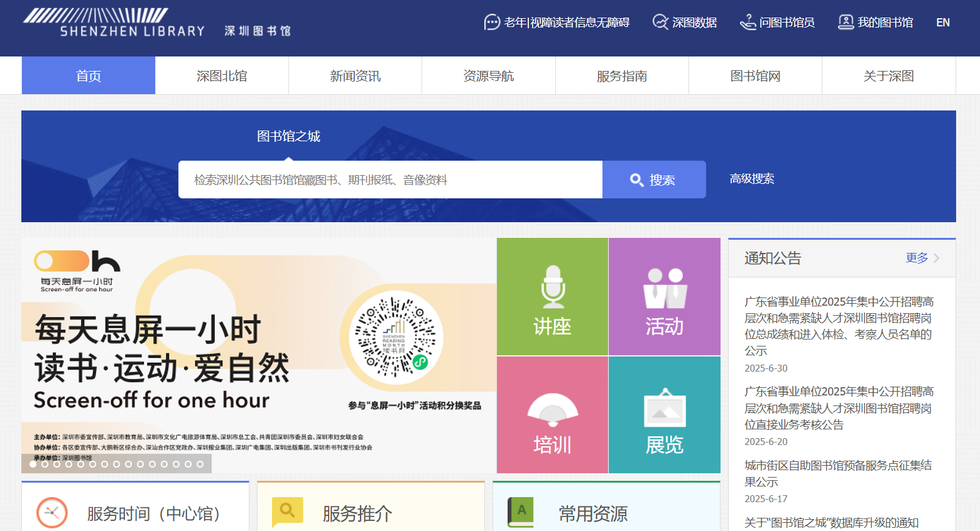Select the 服务时间 clock icon
Viewport: 980px width, 531px height.
pyautogui.click(x=52, y=512)
